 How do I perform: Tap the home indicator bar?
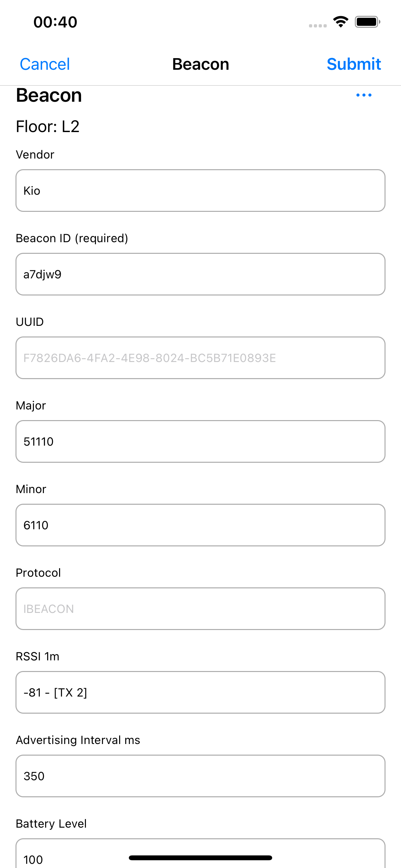(200, 858)
